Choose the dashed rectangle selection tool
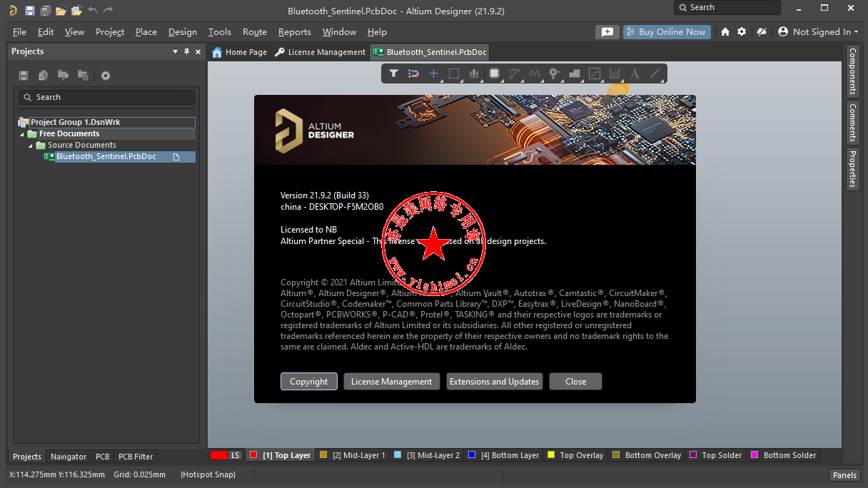Screen dimensions: 868x488 click(453, 73)
